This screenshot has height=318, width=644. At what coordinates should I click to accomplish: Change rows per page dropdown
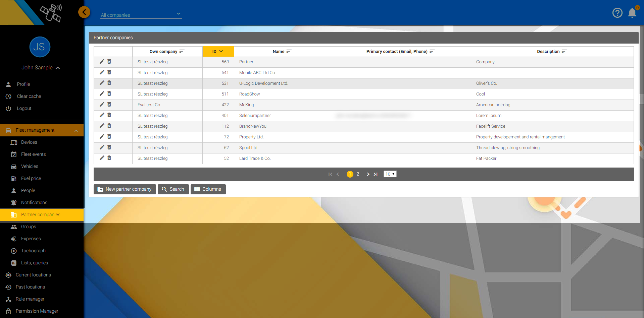pos(390,174)
